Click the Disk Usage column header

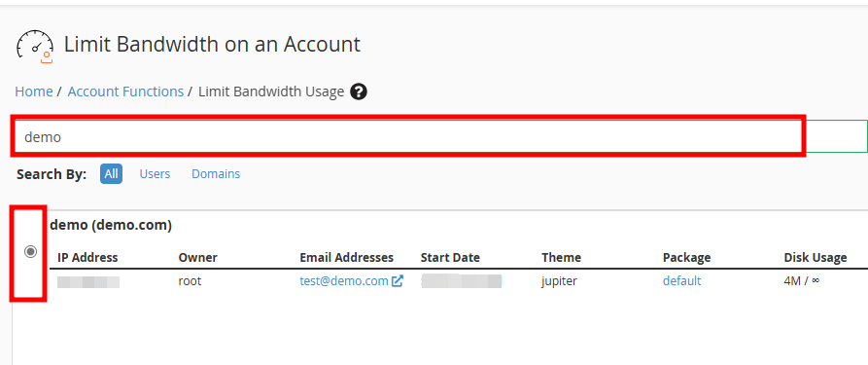click(x=816, y=257)
